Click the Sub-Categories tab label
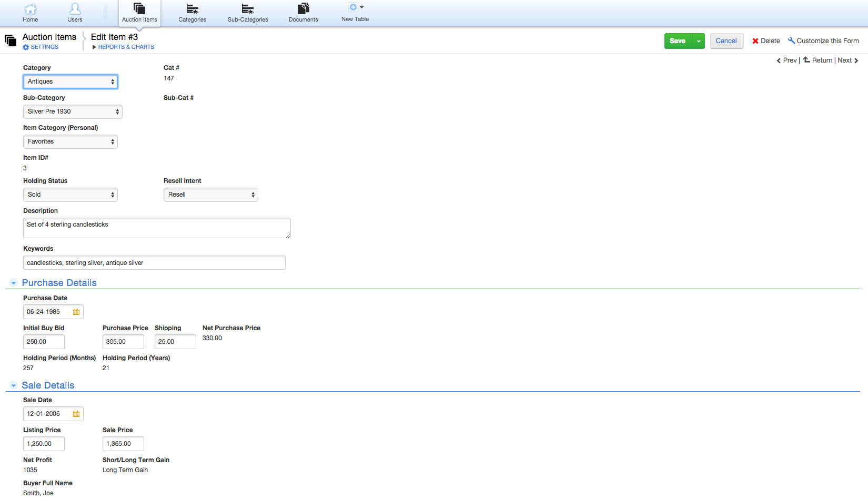868x500 pixels. coord(248,20)
